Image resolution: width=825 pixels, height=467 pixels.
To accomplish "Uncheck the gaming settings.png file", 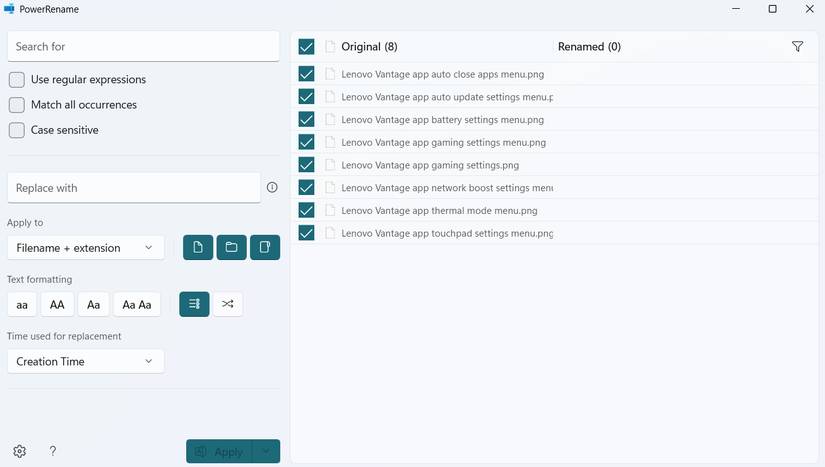I will tap(306, 165).
